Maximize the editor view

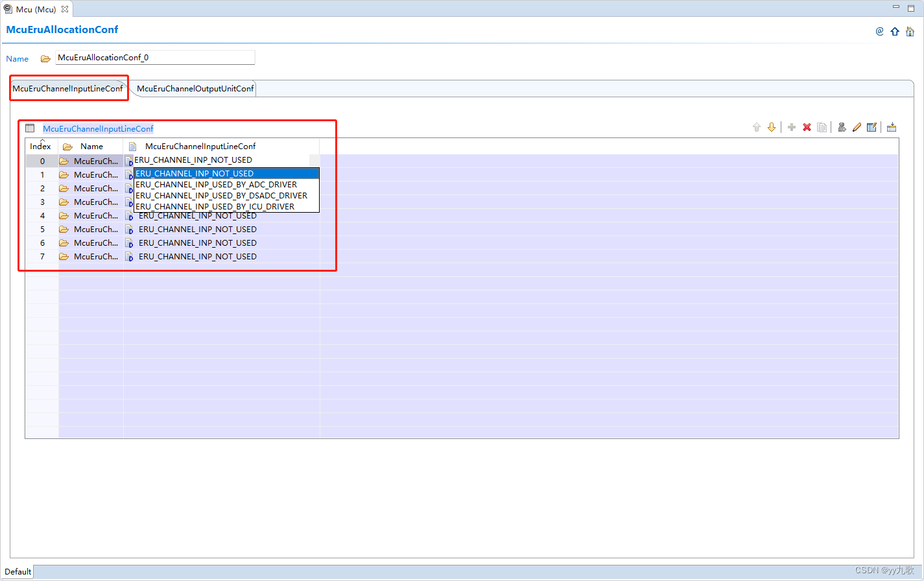pyautogui.click(x=912, y=7)
